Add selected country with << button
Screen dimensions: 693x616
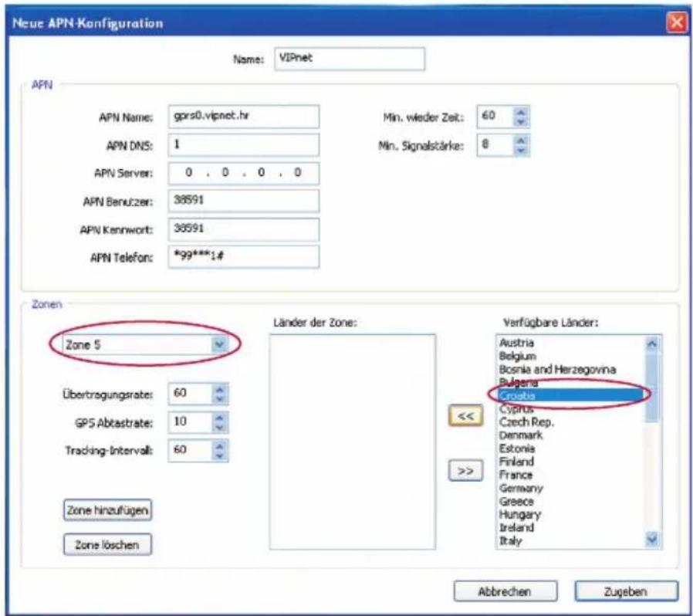[466, 415]
